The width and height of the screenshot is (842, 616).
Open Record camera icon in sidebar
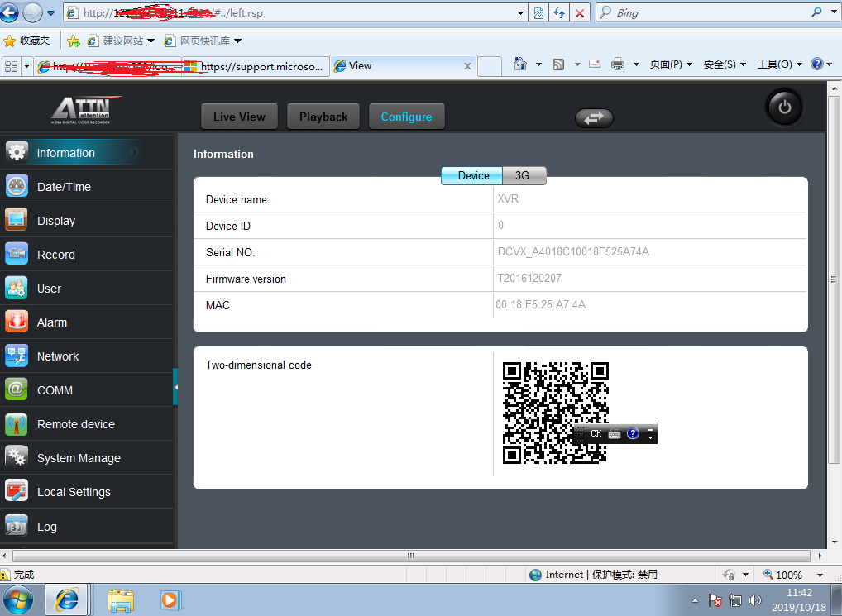click(17, 255)
